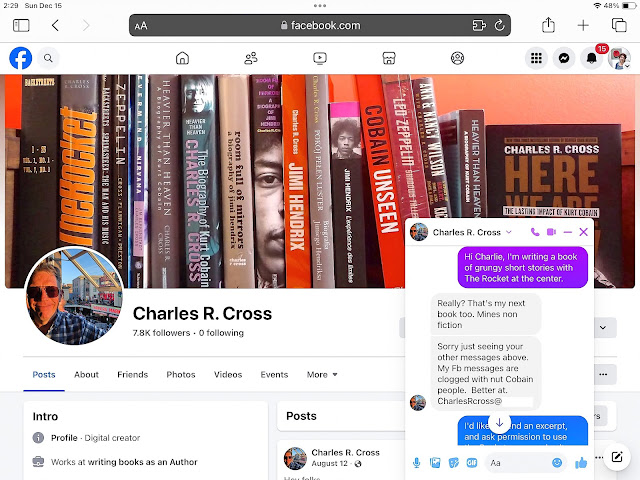
Task: Record a voice clip in chat
Action: [x=416, y=462]
